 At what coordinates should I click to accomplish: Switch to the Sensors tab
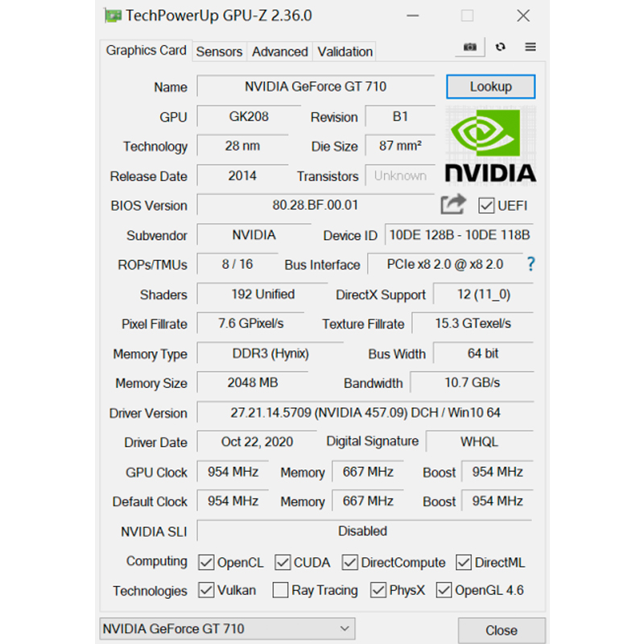tap(219, 52)
